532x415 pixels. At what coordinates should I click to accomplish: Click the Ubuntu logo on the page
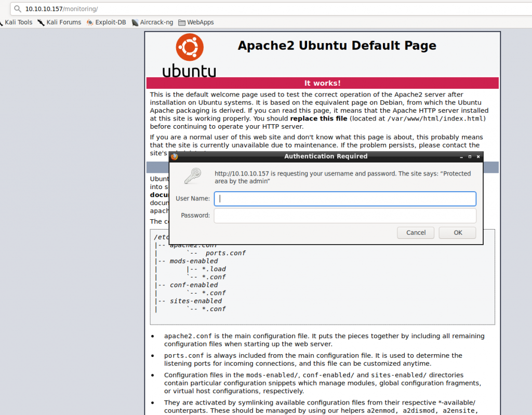pyautogui.click(x=189, y=55)
